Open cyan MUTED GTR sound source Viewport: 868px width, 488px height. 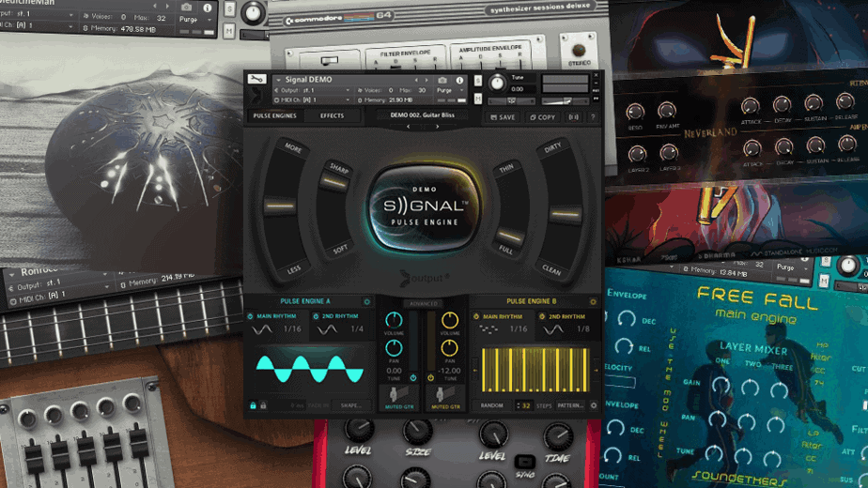pyautogui.click(x=399, y=398)
